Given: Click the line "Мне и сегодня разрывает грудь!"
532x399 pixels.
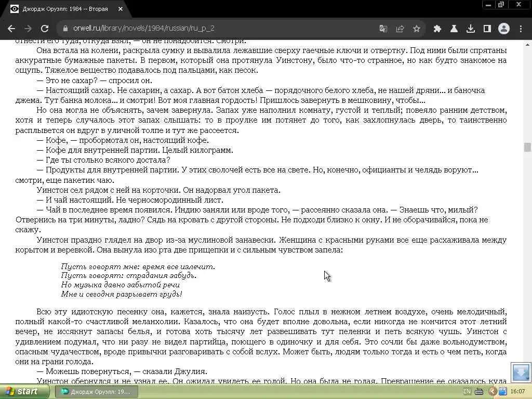Looking at the screenshot, I should point(122,294).
